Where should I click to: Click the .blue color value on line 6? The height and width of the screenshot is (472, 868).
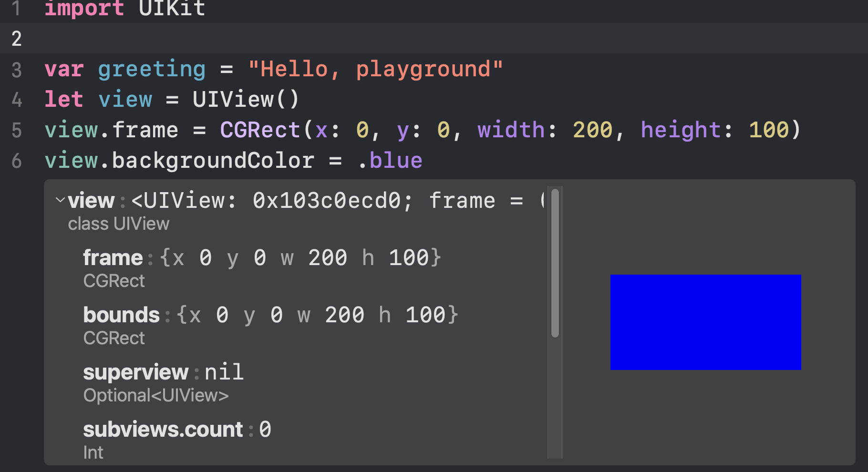pyautogui.click(x=390, y=161)
